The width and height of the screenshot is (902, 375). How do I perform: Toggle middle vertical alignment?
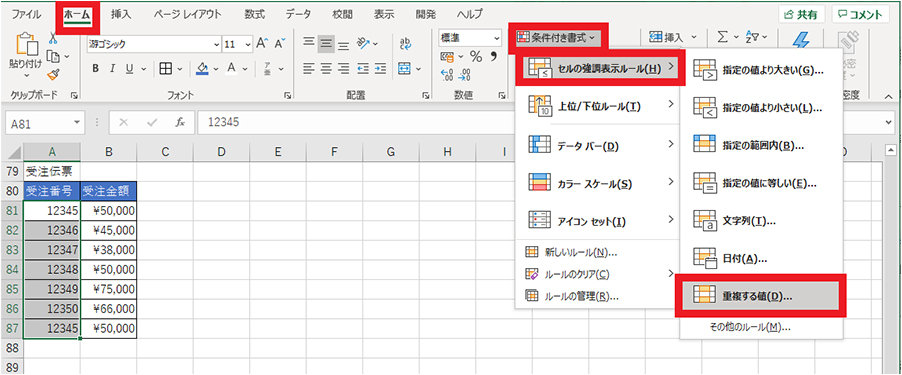pos(326,43)
